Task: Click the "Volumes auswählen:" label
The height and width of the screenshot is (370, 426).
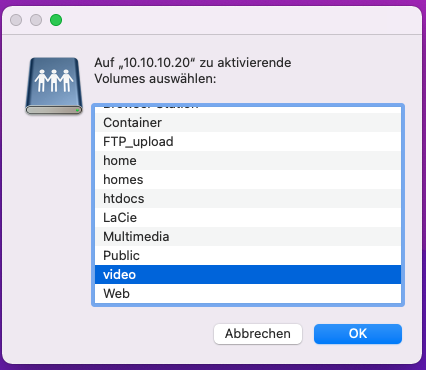Action: (x=155, y=79)
